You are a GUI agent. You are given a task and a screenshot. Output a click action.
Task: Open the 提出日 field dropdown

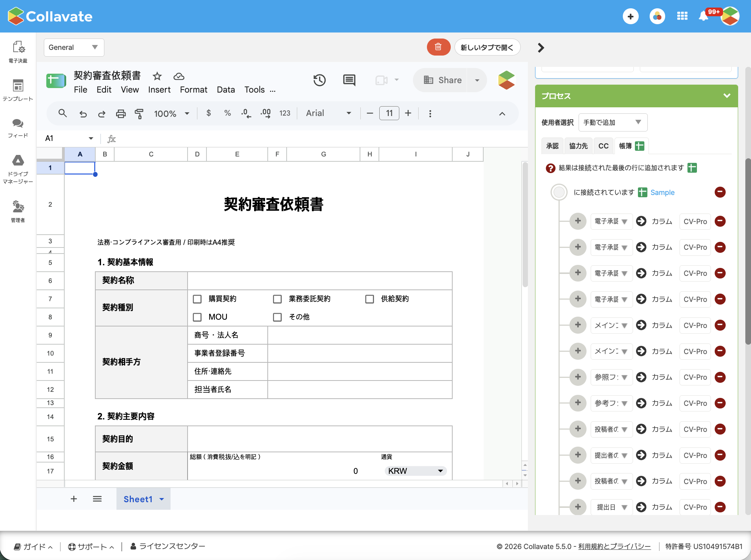(x=611, y=507)
